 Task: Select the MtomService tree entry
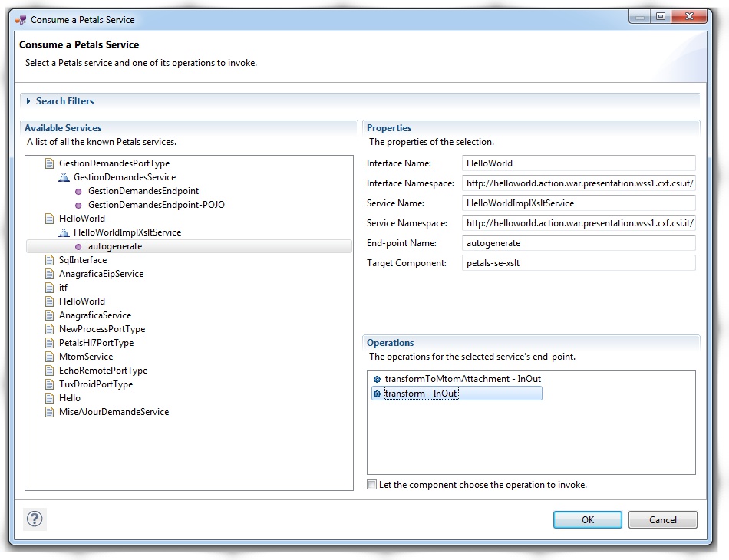click(85, 357)
